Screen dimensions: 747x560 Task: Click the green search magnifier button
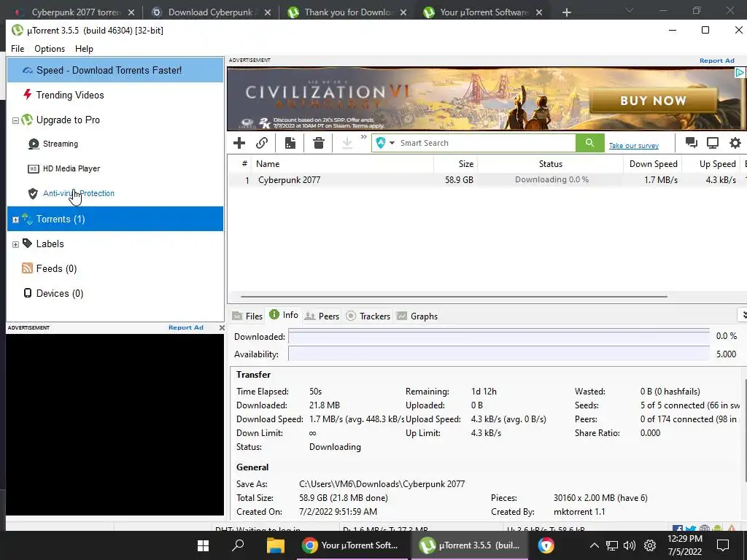pos(589,143)
